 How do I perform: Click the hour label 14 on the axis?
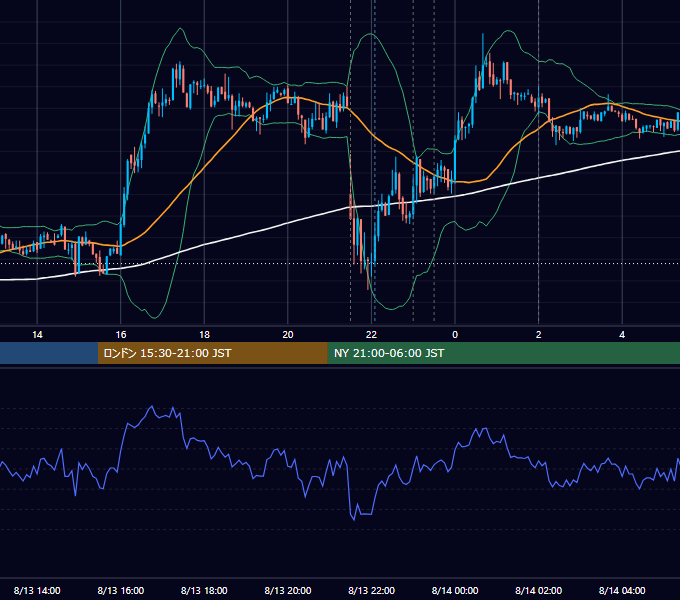pos(37,334)
